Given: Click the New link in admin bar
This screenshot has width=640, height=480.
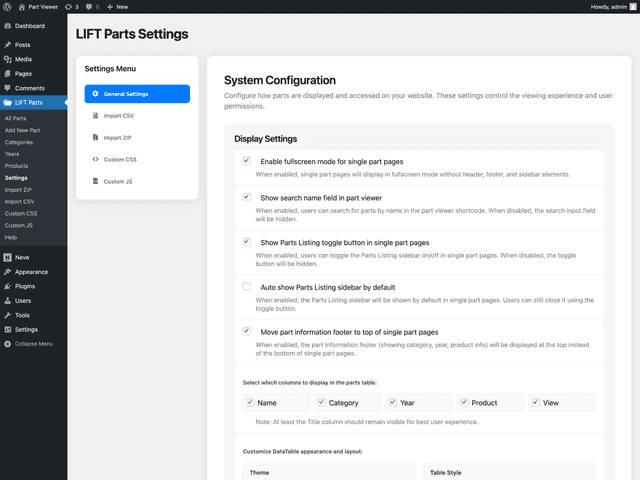Looking at the screenshot, I should pos(122,7).
